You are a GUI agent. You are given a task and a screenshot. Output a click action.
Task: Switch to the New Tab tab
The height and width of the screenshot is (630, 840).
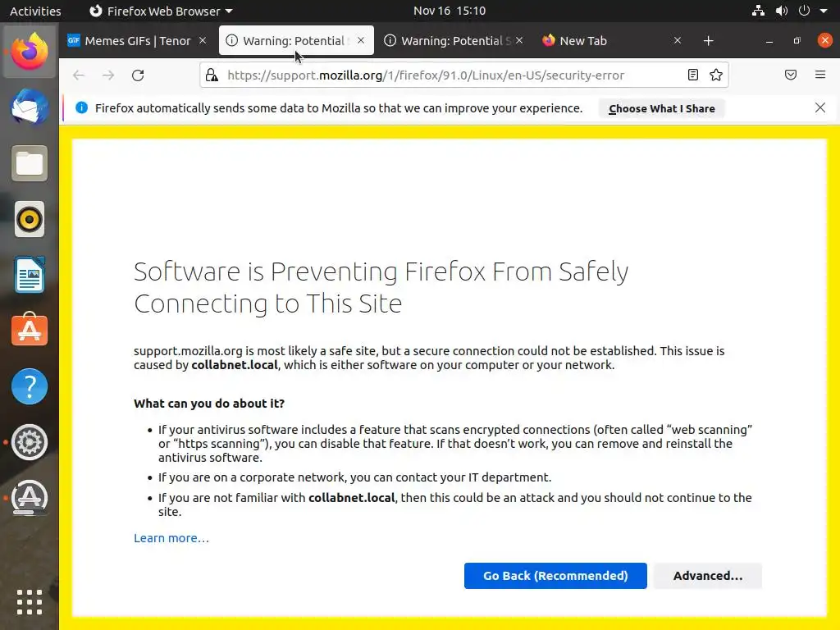point(582,41)
